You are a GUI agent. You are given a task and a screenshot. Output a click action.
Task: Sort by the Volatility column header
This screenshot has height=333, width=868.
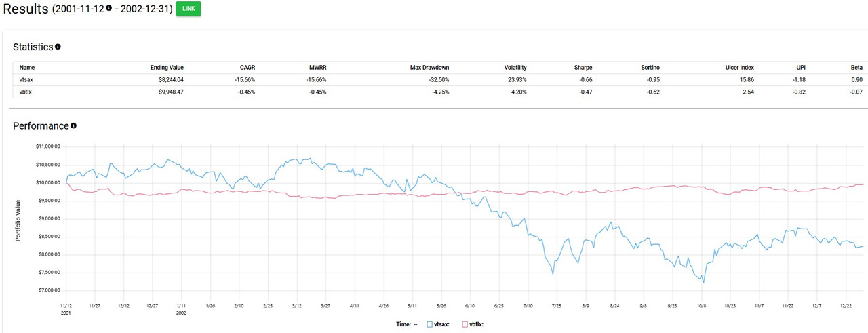pyautogui.click(x=515, y=68)
